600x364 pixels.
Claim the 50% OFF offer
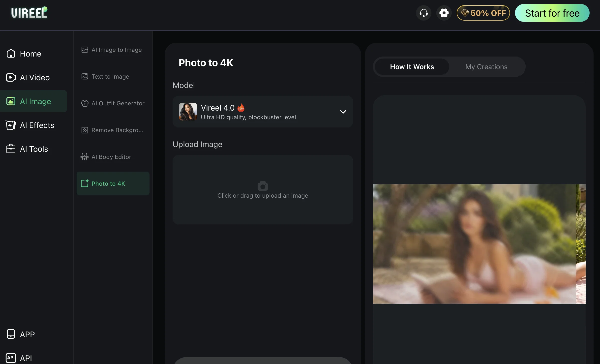coord(483,13)
